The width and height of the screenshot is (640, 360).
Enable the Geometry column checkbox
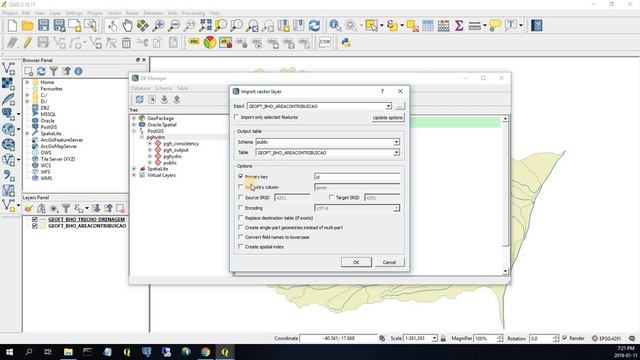(x=240, y=187)
